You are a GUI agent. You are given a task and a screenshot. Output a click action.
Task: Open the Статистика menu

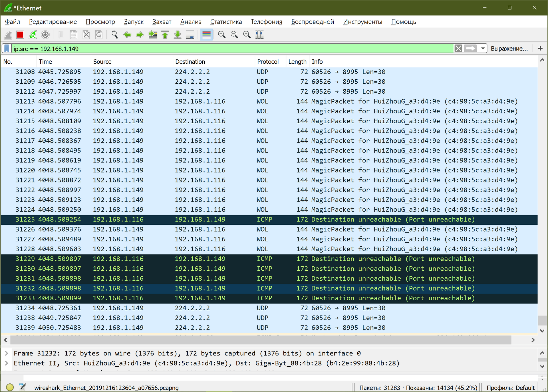click(226, 22)
